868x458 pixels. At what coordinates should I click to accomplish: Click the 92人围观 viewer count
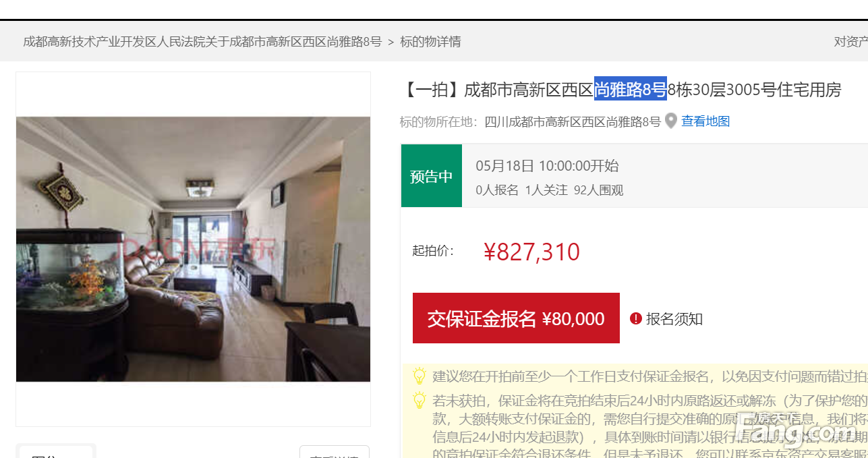click(598, 190)
